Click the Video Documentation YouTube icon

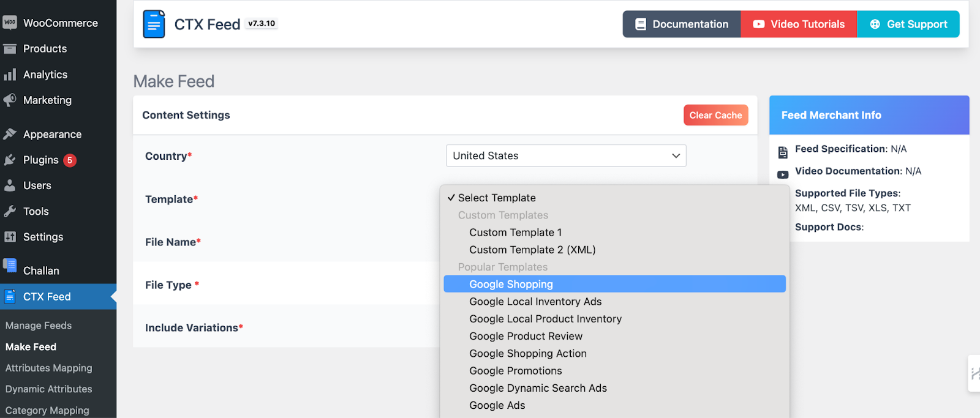(x=783, y=174)
